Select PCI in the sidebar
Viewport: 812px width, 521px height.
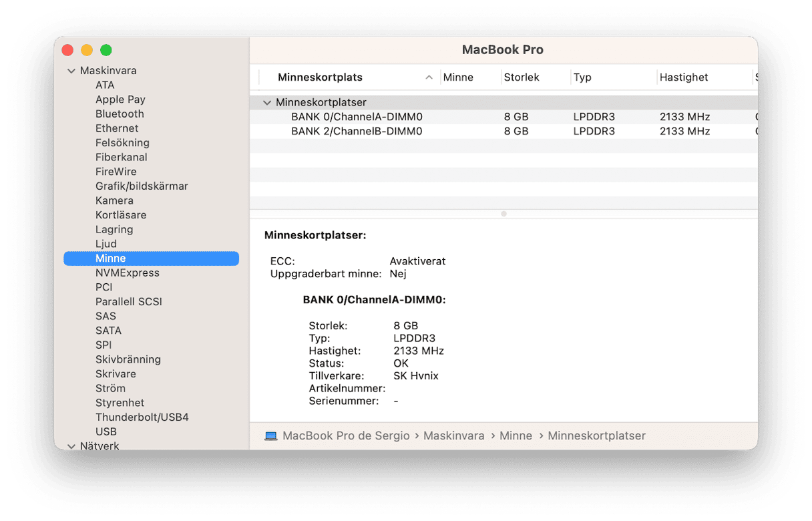point(104,287)
